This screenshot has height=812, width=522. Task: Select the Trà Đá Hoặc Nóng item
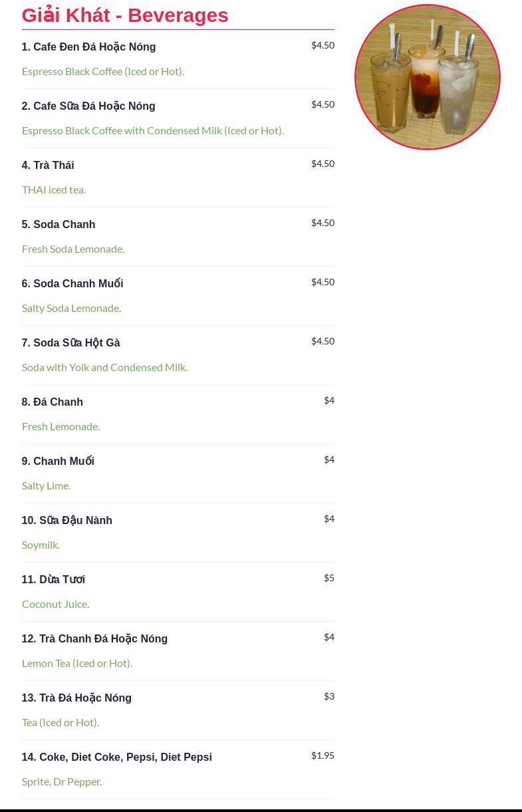click(76, 698)
